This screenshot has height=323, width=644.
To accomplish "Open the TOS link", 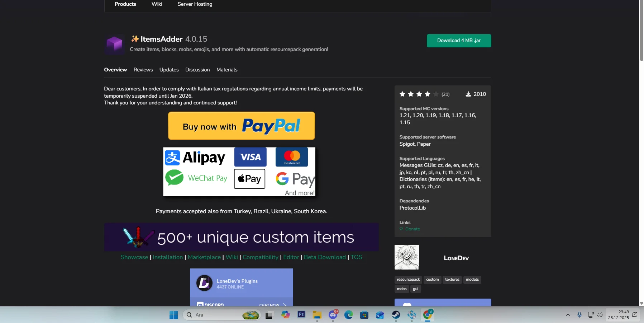I will (356, 257).
